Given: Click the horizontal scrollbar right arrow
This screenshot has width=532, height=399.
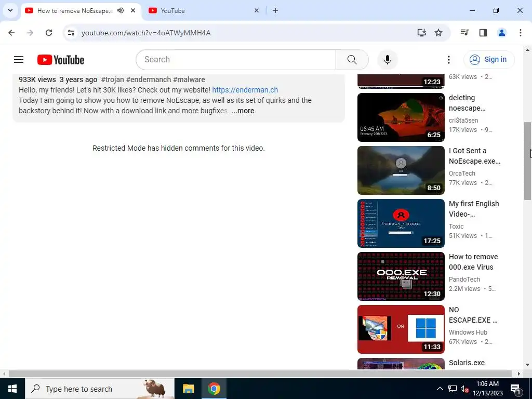Looking at the screenshot, I should click(519, 374).
